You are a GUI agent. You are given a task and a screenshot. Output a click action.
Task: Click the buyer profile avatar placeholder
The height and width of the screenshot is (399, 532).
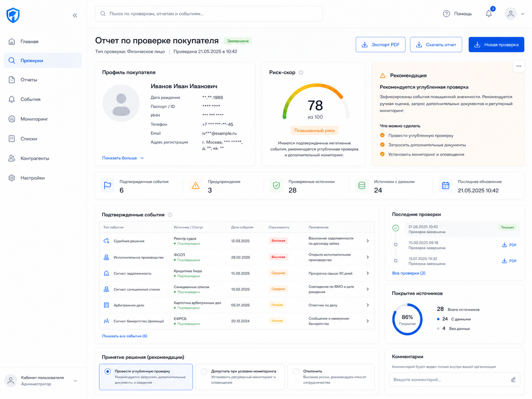coord(121,103)
